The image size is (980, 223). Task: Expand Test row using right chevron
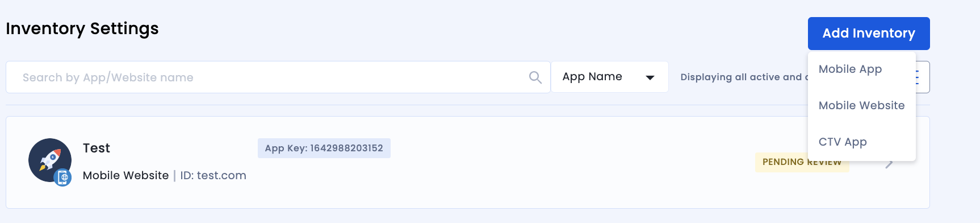point(889,164)
